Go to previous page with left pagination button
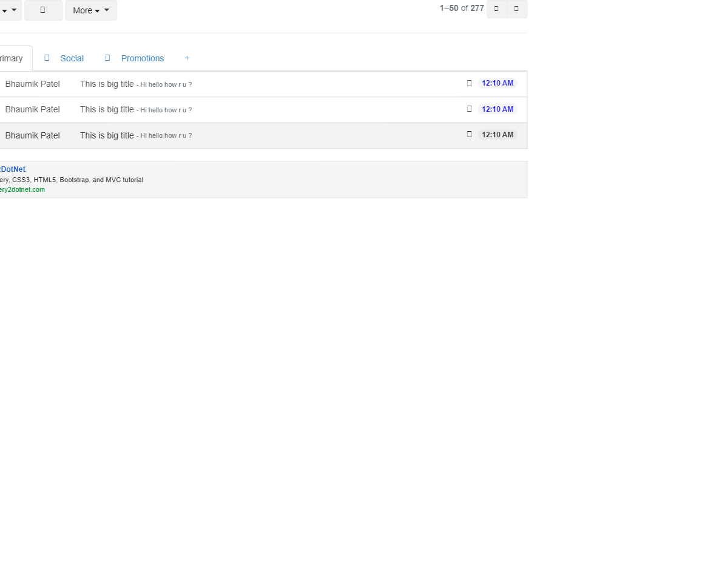 tap(496, 8)
